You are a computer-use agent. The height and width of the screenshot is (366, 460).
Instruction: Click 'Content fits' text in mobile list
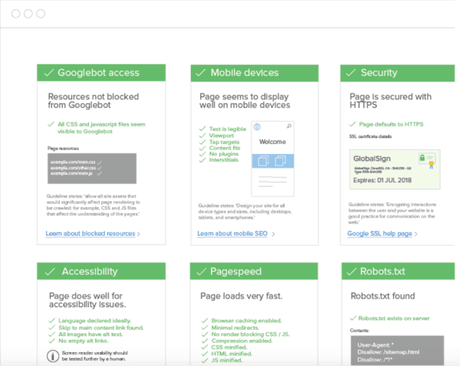225,148
